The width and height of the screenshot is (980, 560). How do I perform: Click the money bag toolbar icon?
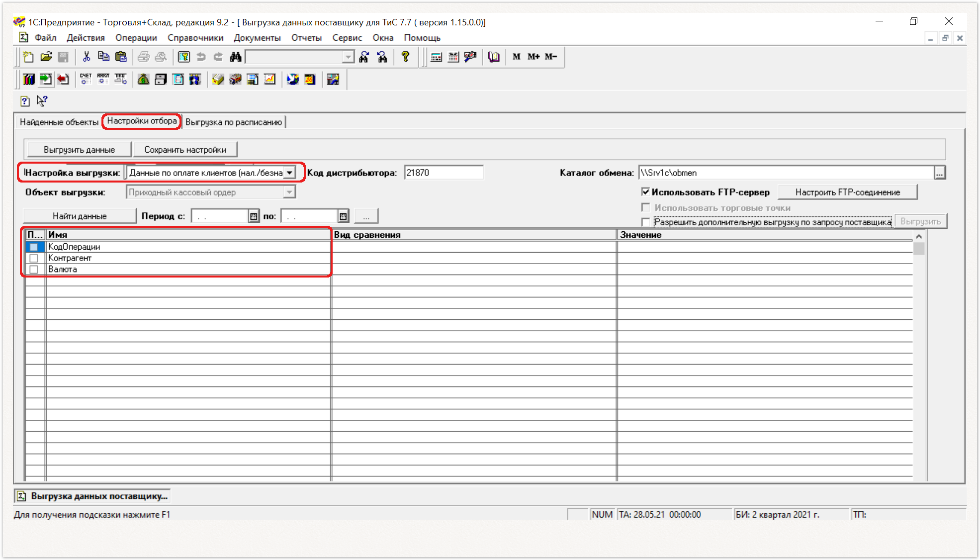point(143,79)
